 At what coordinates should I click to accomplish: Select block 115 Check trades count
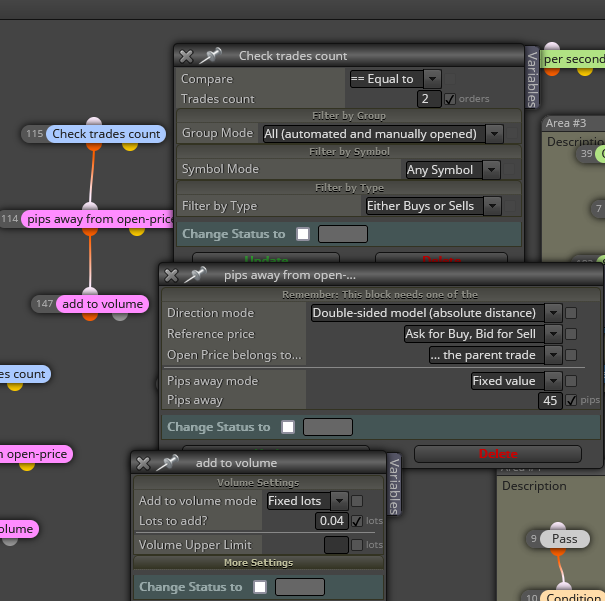[x=106, y=134]
